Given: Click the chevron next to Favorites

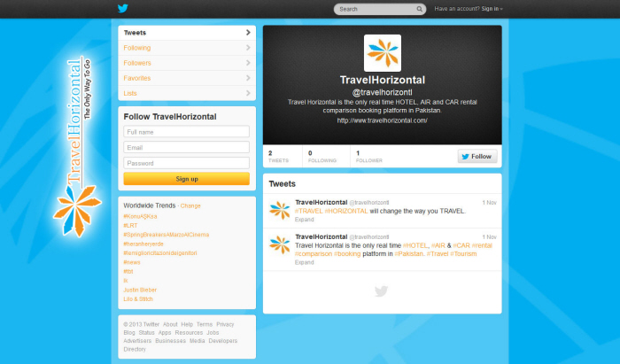Looking at the screenshot, I should (248, 78).
